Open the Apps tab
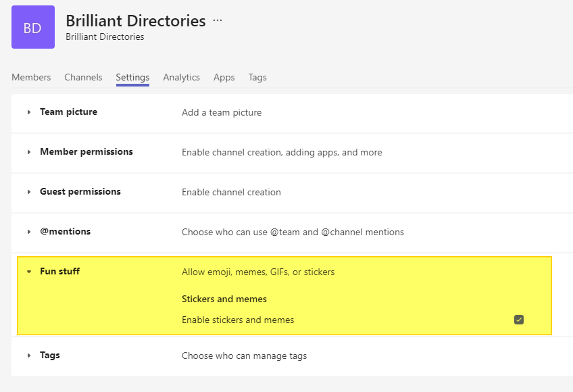 coord(224,77)
